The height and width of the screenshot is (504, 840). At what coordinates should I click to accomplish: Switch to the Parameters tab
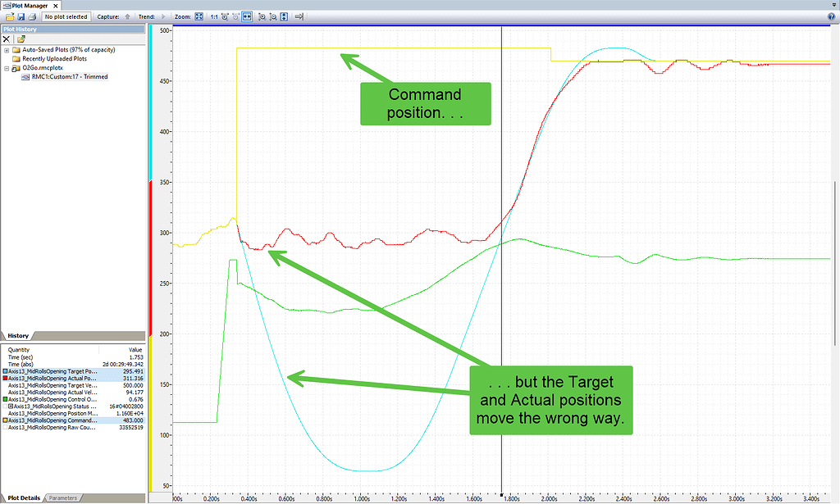pyautogui.click(x=65, y=497)
